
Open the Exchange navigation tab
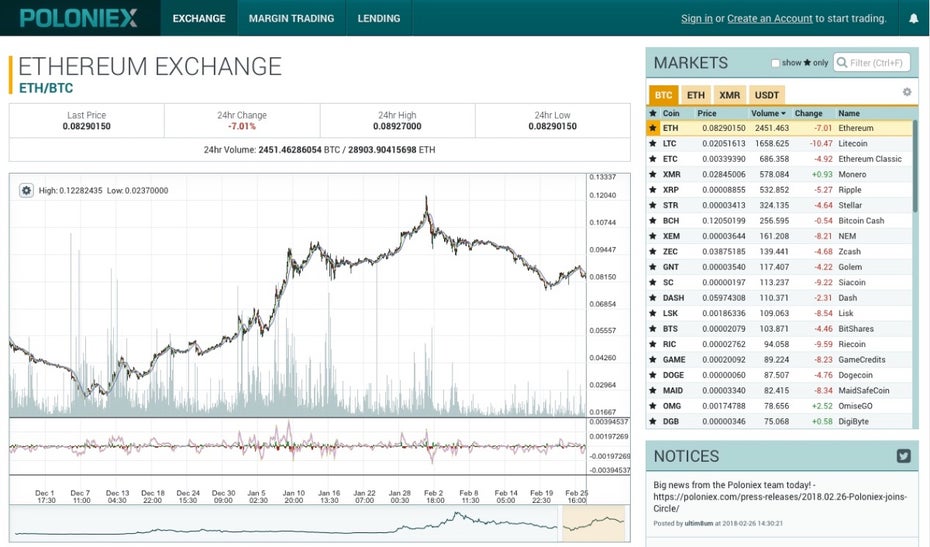tap(199, 18)
